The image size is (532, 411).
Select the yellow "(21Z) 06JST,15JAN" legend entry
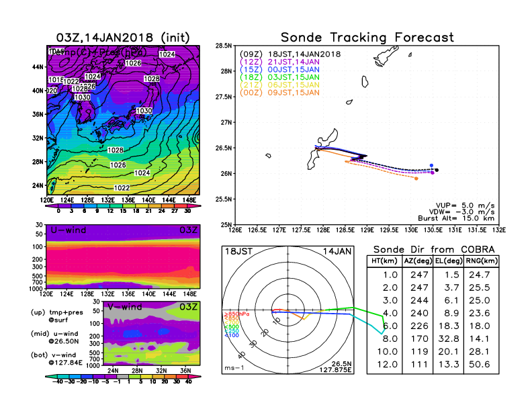pyautogui.click(x=279, y=85)
